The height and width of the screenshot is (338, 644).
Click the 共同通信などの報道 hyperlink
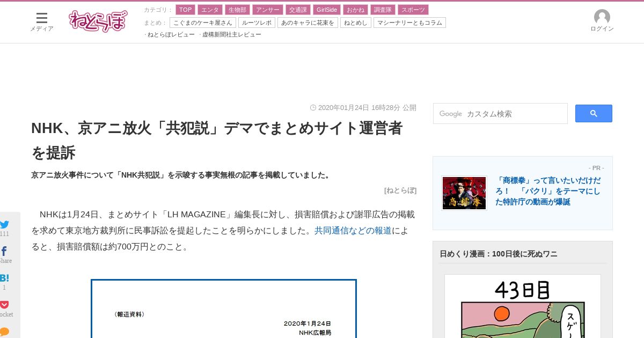353,231
